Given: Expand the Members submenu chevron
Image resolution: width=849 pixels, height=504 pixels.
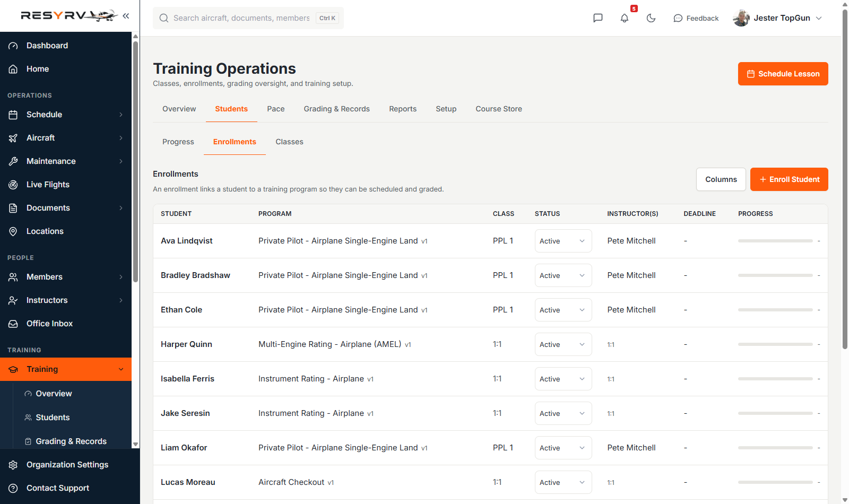Looking at the screenshot, I should (x=121, y=277).
